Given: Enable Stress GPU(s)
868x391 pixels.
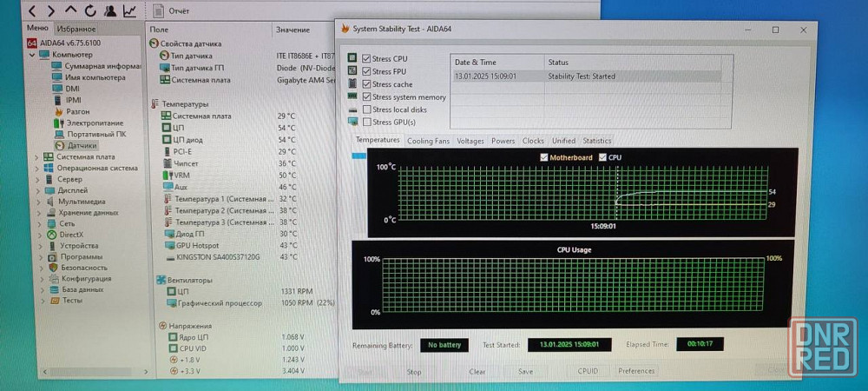Looking at the screenshot, I should 366,122.
